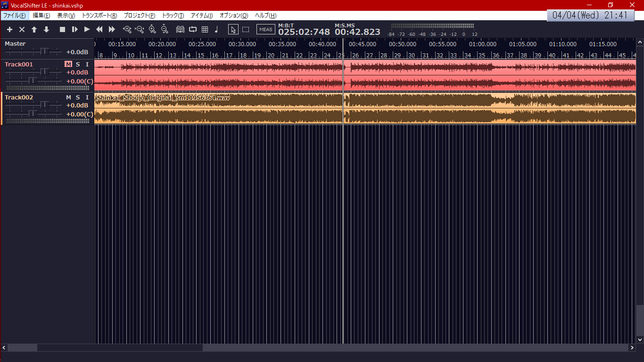
Task: Click measure 16 on the measure ruler
Action: click(215, 55)
